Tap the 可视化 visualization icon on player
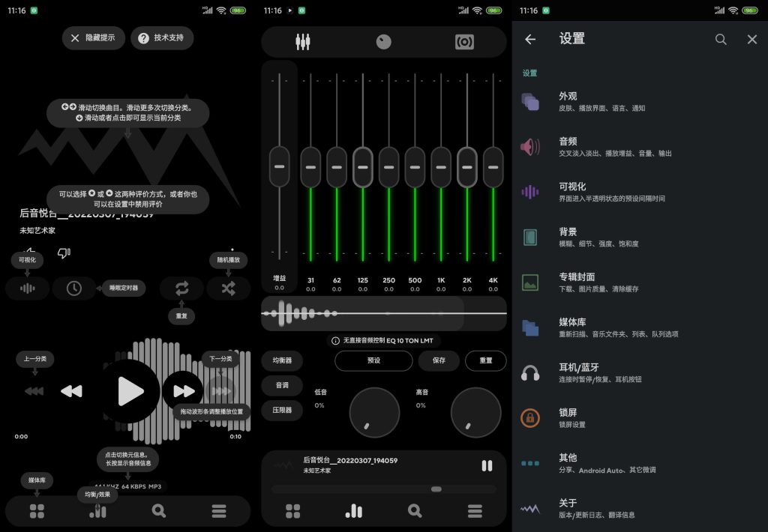 point(27,288)
